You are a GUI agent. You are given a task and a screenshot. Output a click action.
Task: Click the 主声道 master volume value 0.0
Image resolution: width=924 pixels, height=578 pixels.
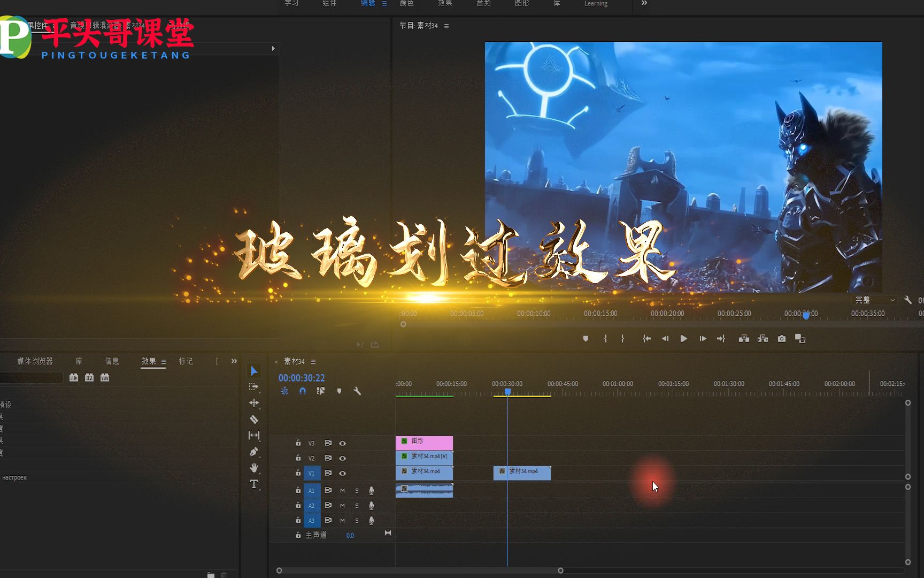350,535
